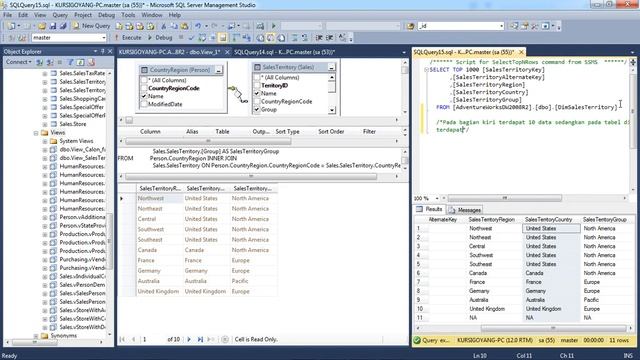Switch to the Results tab
The height and width of the screenshot is (360, 640).
[x=429, y=209]
